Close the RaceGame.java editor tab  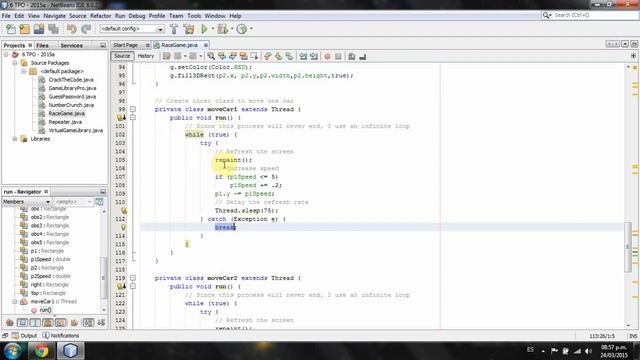[x=206, y=45]
